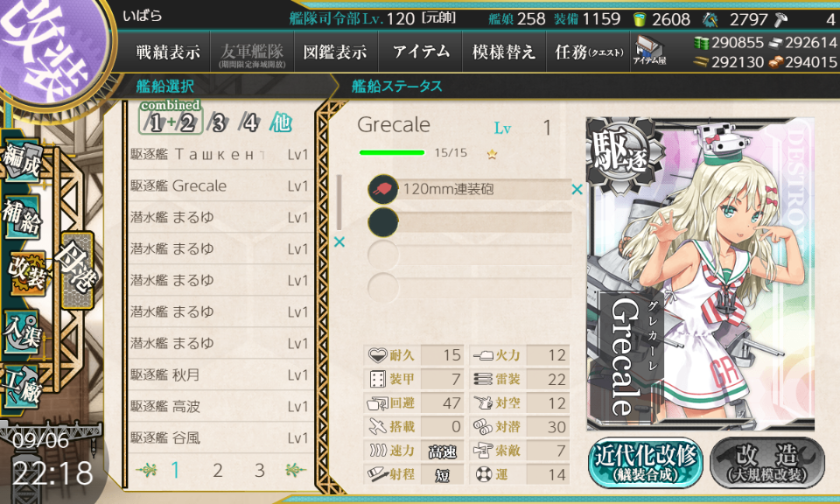Screen dimensions: 840x504
Task: Go to page 2 of ship list
Action: click(218, 470)
